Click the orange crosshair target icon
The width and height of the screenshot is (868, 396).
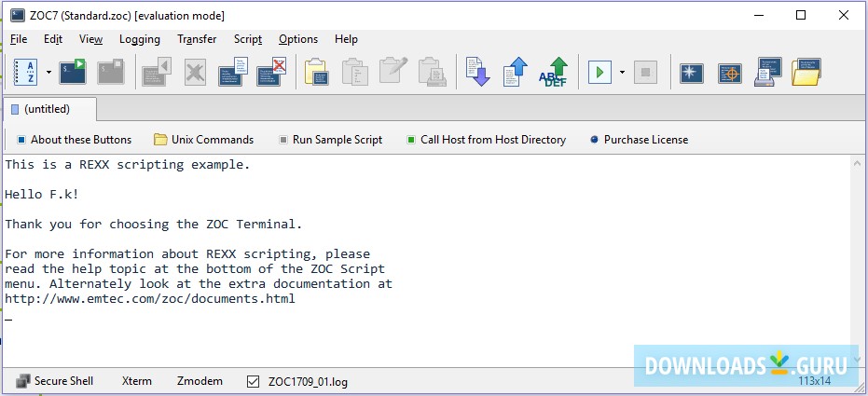[730, 73]
